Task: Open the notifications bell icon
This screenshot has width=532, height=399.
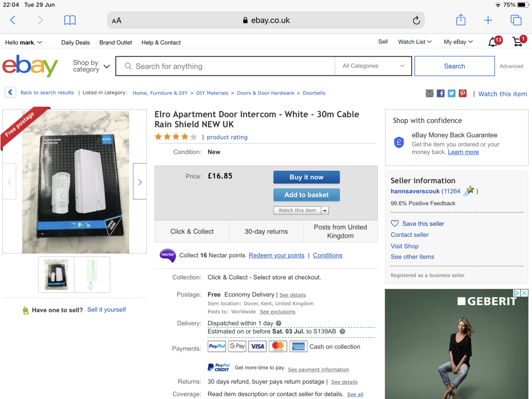Action: 493,42
